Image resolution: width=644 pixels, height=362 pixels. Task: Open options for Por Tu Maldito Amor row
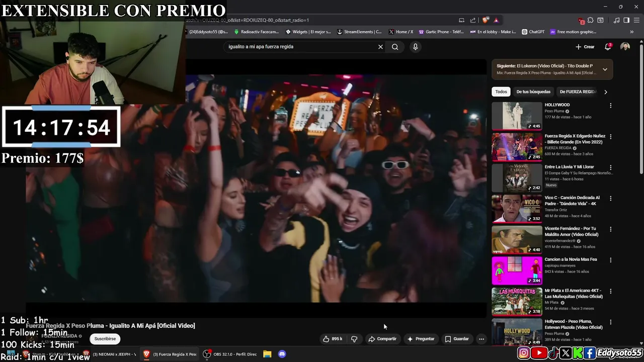click(610, 229)
